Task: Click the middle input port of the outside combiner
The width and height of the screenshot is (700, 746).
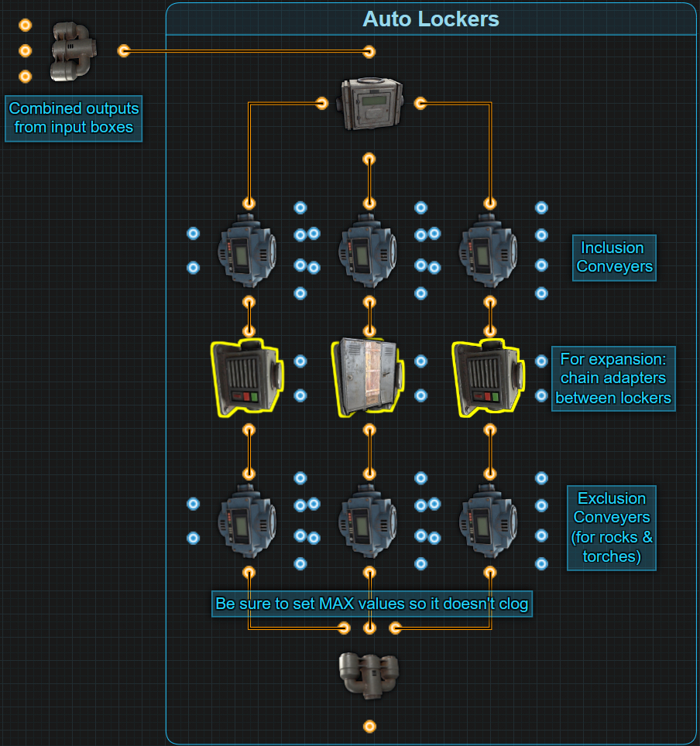Action: click(26, 50)
